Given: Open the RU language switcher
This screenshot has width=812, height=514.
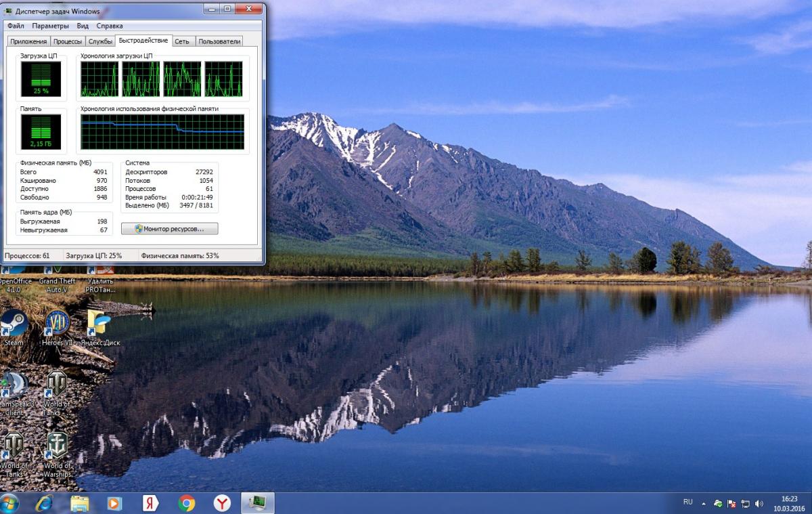Looking at the screenshot, I should 687,502.
